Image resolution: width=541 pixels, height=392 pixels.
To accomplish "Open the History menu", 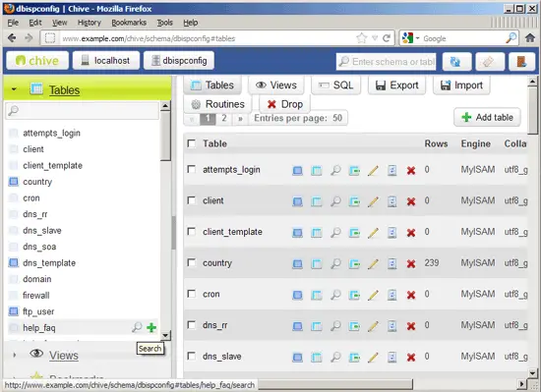I will coord(89,23).
